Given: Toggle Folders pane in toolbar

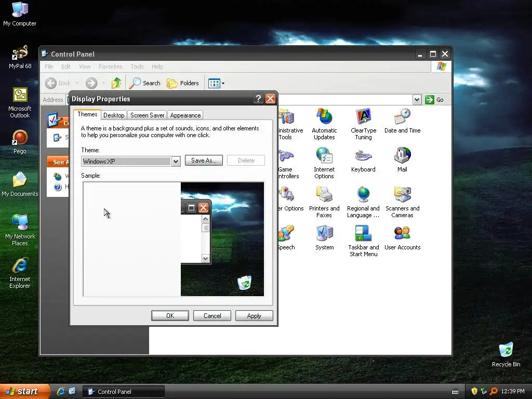Looking at the screenshot, I should 183,83.
